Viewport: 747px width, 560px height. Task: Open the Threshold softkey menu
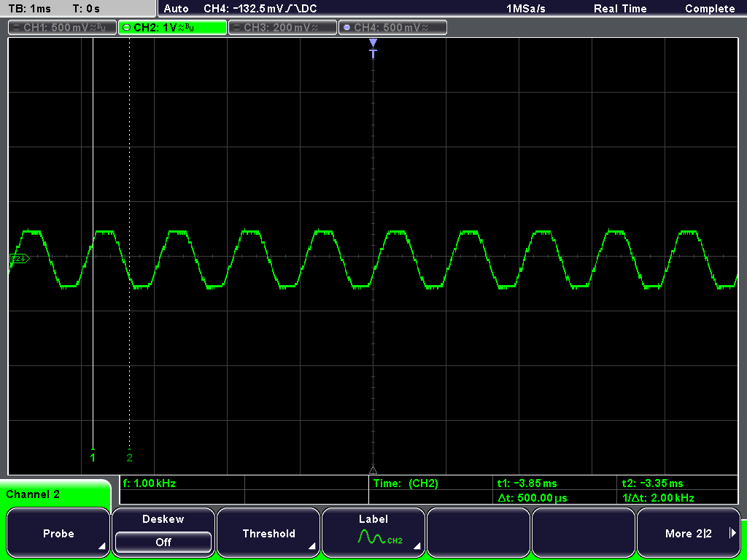(268, 533)
